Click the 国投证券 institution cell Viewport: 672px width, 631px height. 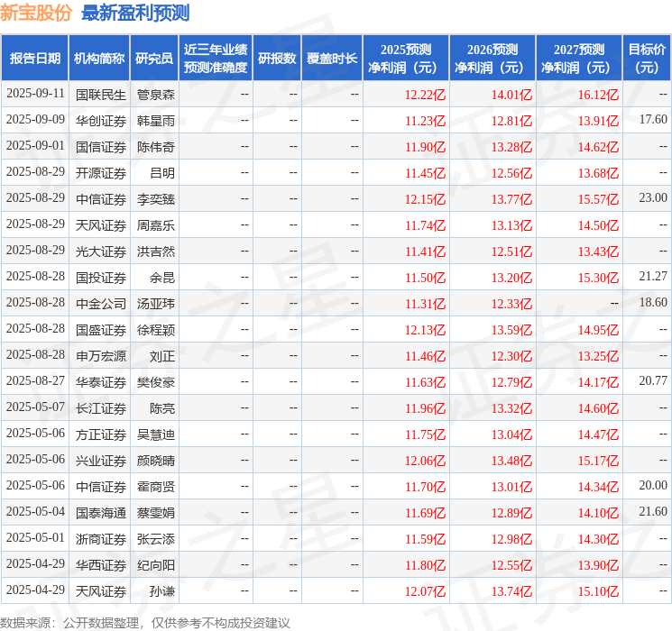pyautogui.click(x=101, y=277)
